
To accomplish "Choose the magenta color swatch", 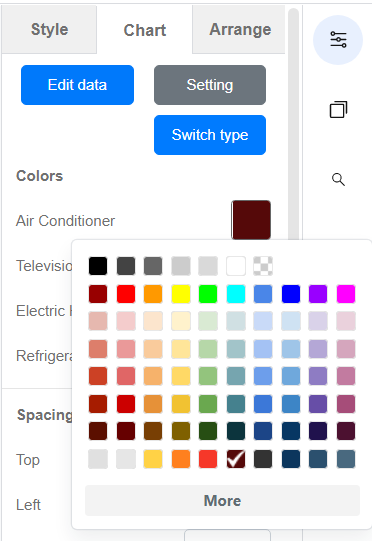I will (x=346, y=294).
